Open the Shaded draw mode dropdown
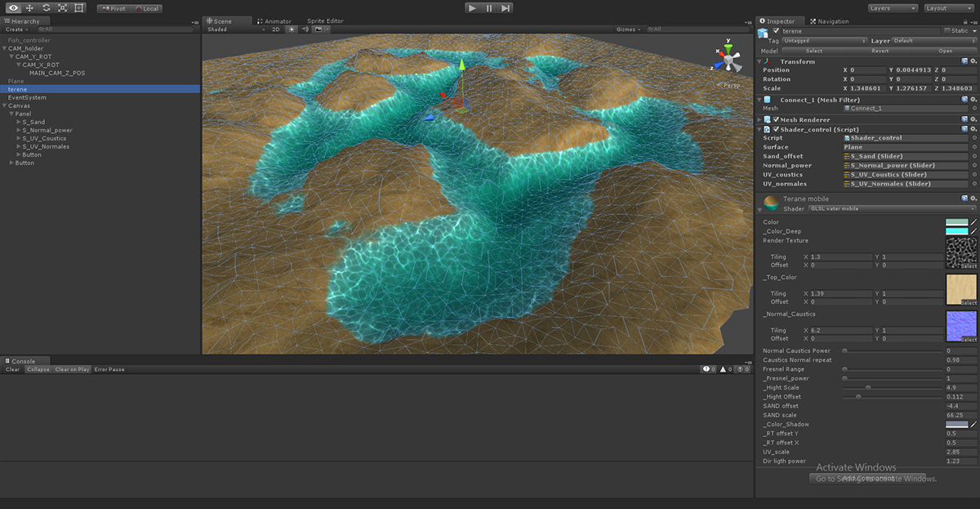 (x=235, y=29)
